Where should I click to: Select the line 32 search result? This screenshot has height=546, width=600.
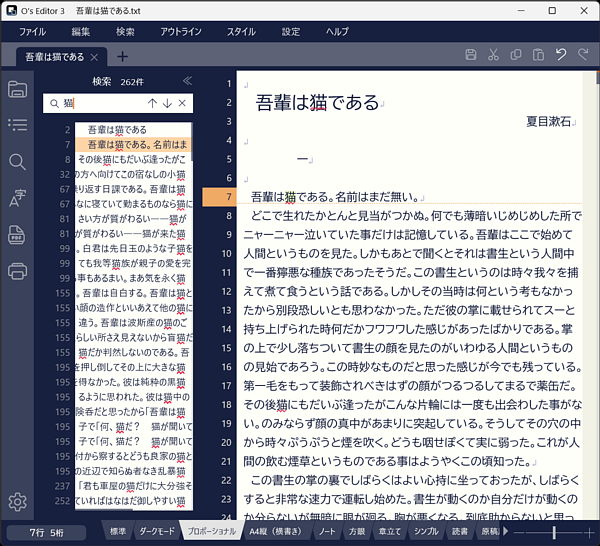pyautogui.click(x=133, y=174)
